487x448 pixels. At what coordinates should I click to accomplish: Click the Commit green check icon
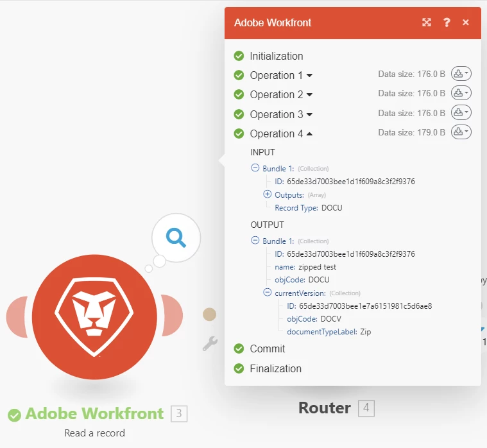point(239,349)
